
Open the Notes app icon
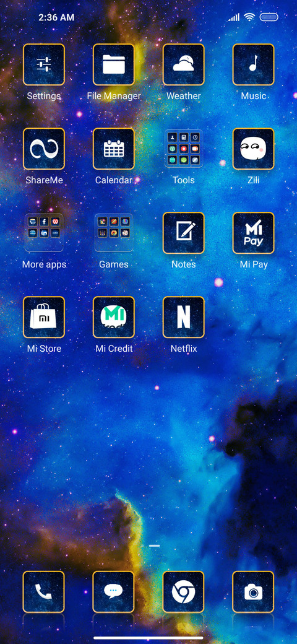[183, 233]
